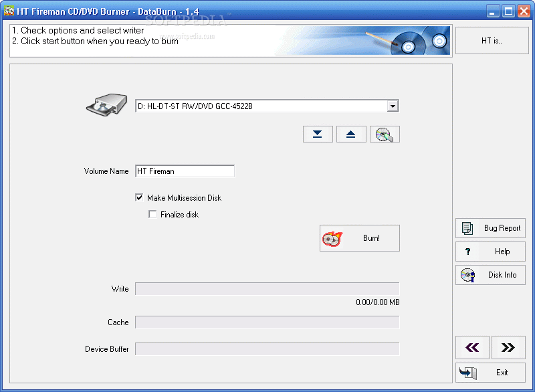Enable the Finalize disk checkbox
Screen dimensions: 535x392
point(152,214)
